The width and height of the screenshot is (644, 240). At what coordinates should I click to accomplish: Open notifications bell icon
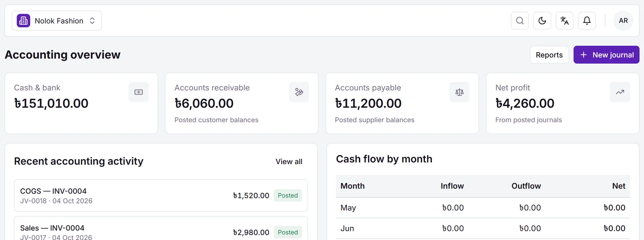coord(587,21)
